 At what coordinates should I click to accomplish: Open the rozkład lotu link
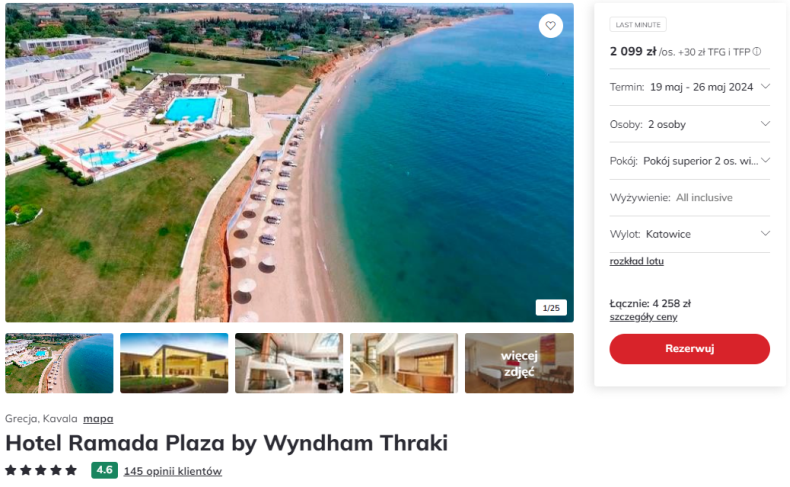pos(636,261)
